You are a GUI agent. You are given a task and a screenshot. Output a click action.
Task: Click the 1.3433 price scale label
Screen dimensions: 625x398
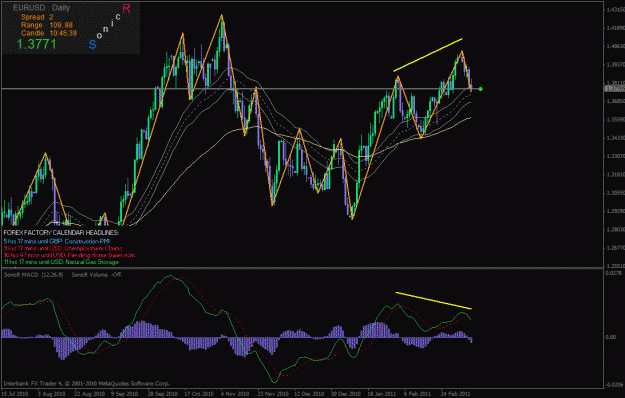point(615,138)
